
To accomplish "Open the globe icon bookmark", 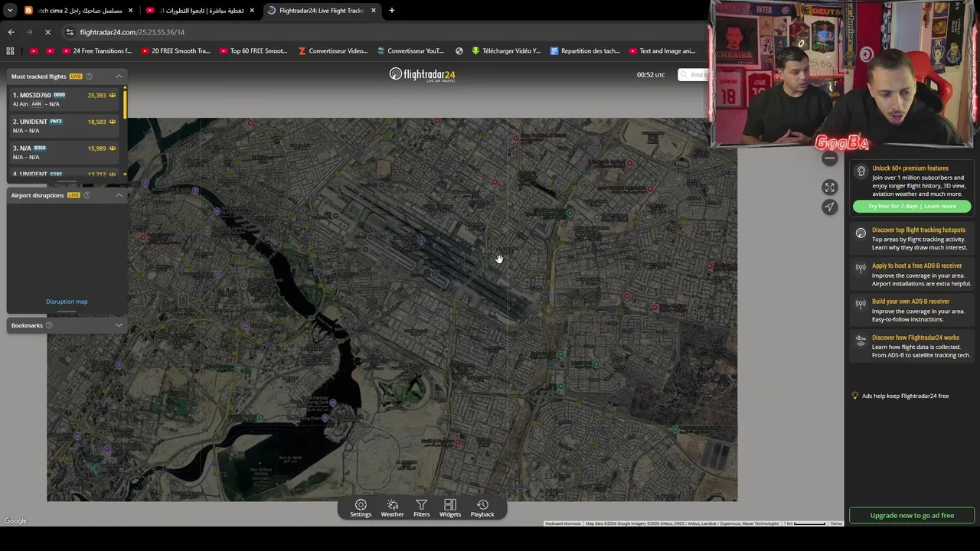I will [x=459, y=51].
